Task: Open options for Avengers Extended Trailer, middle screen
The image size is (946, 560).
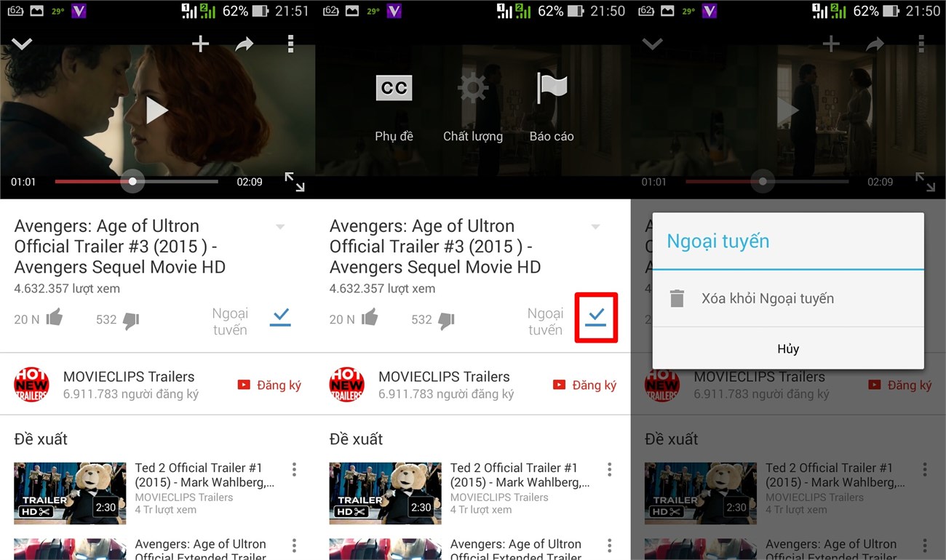Action: [609, 545]
